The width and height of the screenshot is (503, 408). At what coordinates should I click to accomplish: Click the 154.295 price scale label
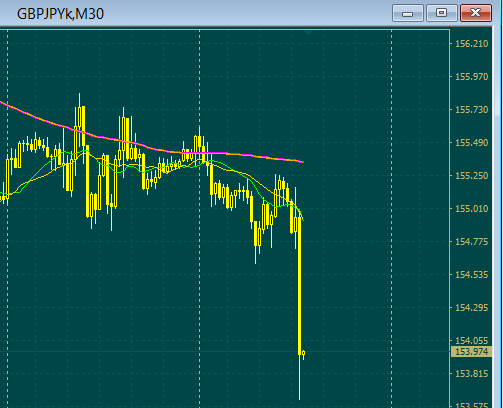click(471, 307)
